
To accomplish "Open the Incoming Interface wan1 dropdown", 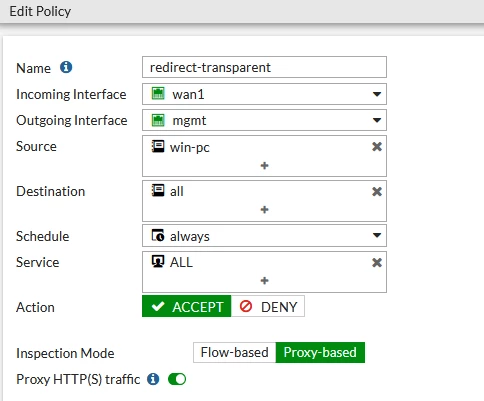I will 264,94.
